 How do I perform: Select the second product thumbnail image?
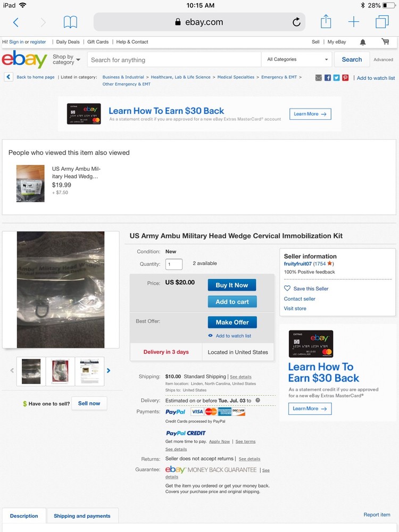coord(60,371)
